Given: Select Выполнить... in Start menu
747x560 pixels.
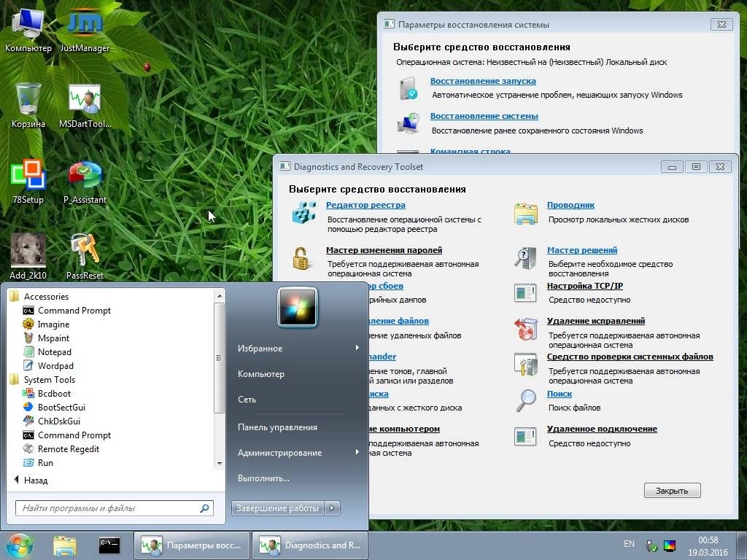Looking at the screenshot, I should point(263,478).
